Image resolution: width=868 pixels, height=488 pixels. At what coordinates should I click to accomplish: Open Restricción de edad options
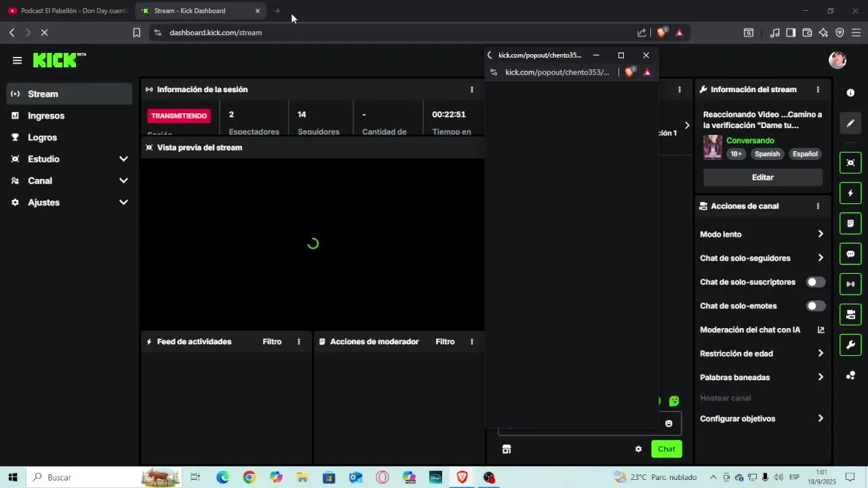pyautogui.click(x=762, y=354)
